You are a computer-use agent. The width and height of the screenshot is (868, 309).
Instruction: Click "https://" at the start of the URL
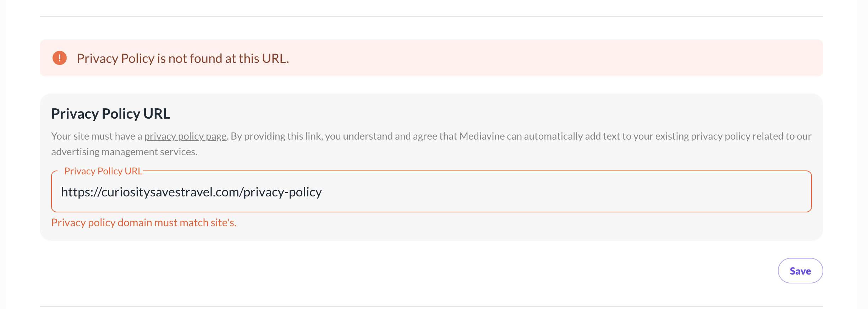pos(81,192)
